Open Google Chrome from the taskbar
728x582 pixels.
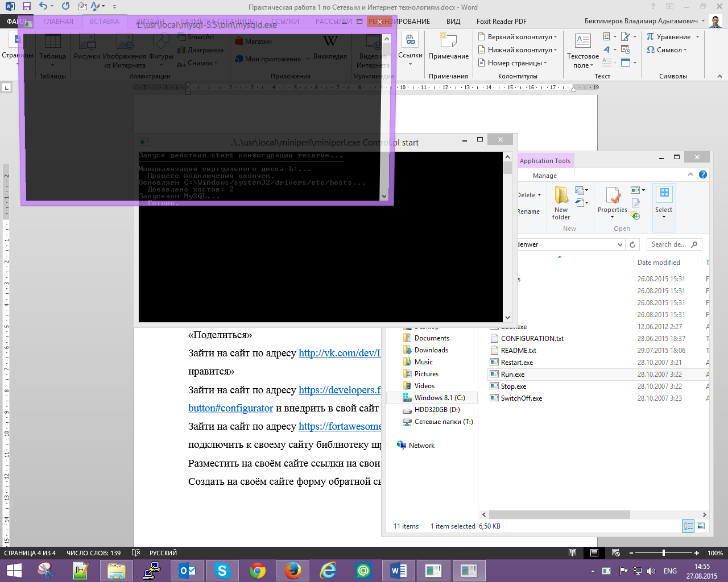258,571
